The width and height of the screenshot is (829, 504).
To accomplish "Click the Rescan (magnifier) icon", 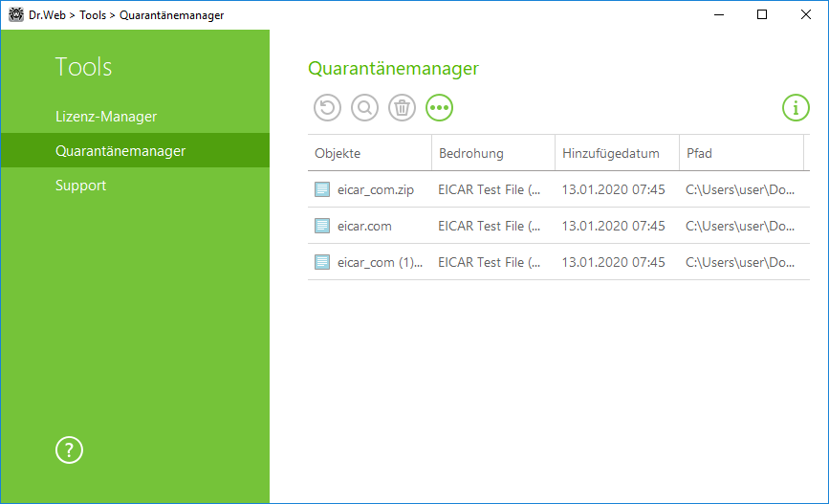I will (365, 108).
